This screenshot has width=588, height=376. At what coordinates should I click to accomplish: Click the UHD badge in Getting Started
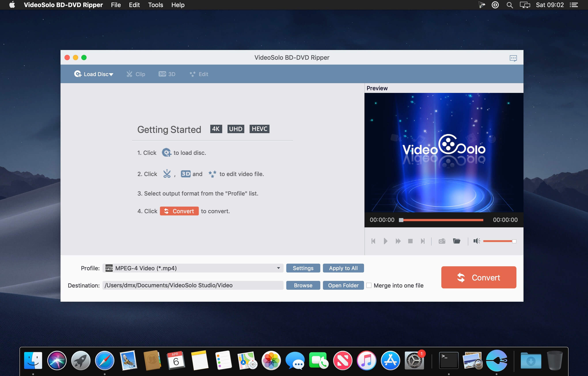coord(236,129)
